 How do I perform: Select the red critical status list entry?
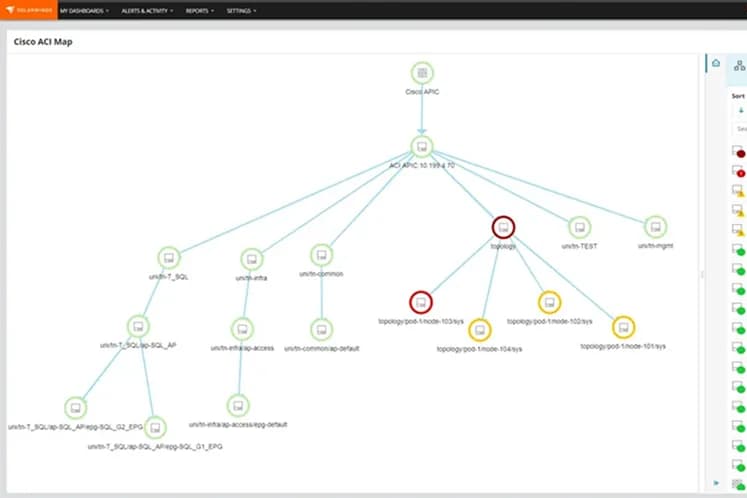[x=738, y=171]
